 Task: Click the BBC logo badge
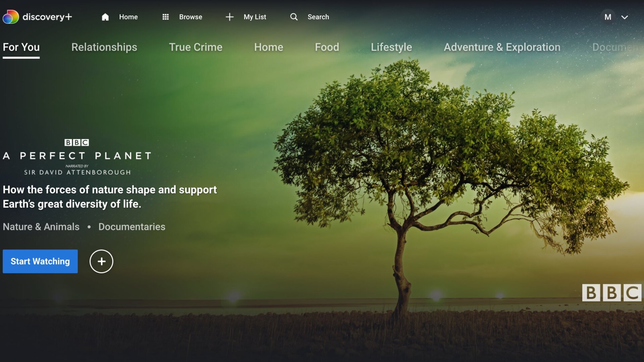pos(611,293)
